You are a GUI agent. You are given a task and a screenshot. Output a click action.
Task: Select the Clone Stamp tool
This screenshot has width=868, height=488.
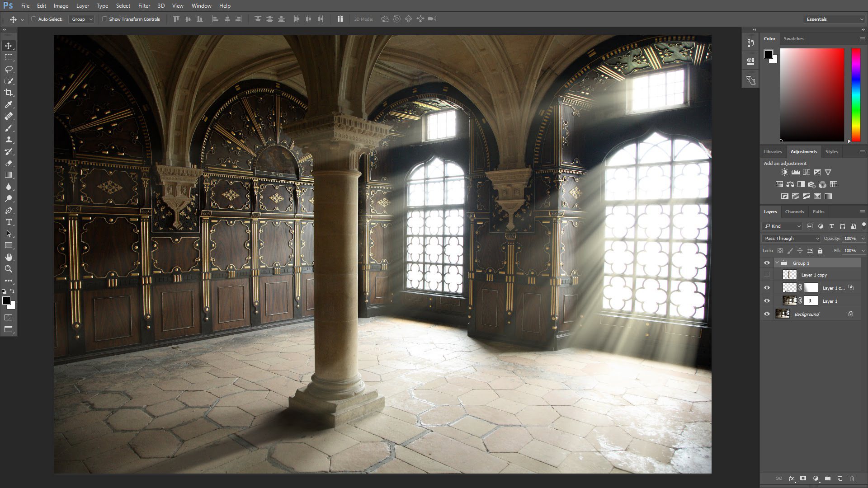9,140
